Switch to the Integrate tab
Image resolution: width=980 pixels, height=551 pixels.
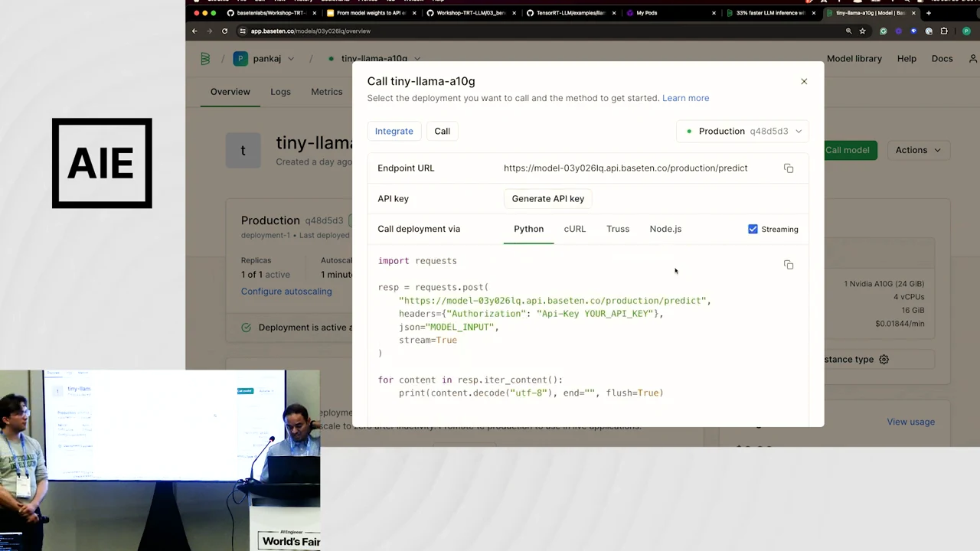tap(394, 131)
